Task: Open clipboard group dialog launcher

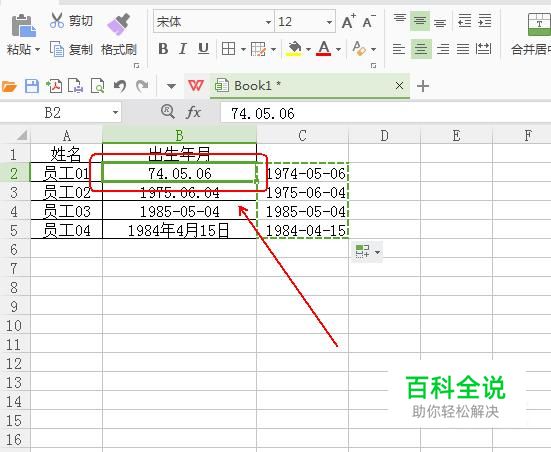Action: click(137, 66)
